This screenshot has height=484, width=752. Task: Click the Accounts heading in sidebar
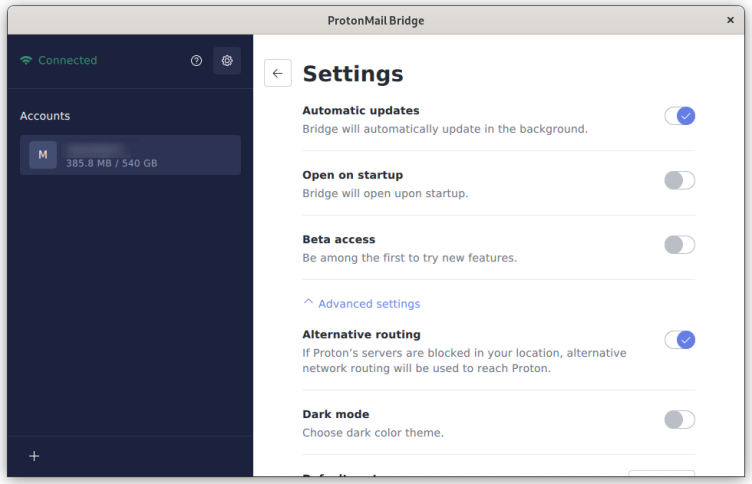pyautogui.click(x=45, y=116)
